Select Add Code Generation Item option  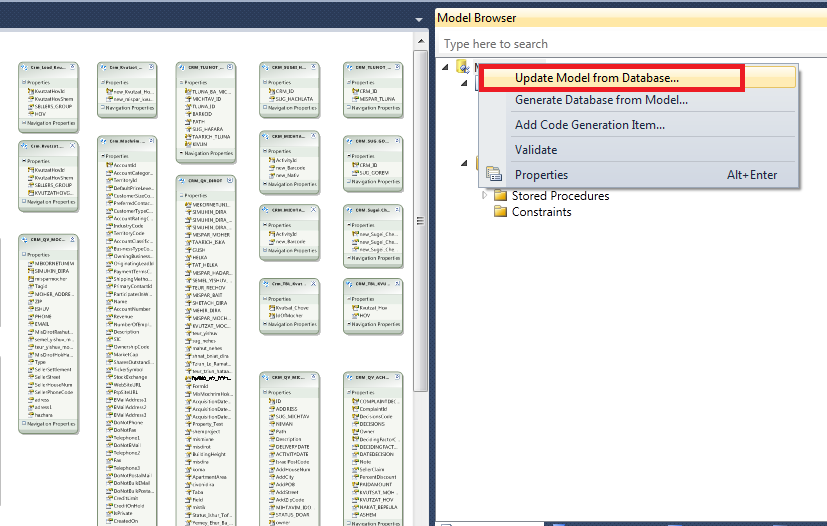(589, 125)
